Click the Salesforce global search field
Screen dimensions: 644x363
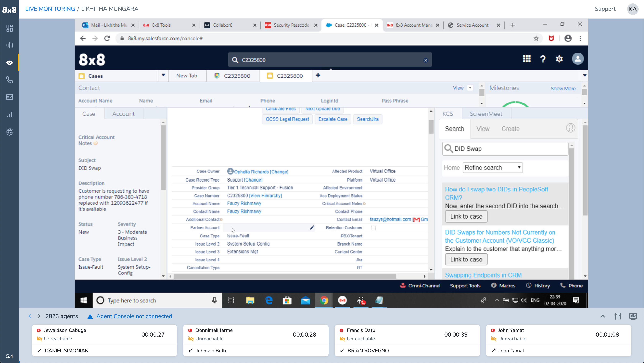click(329, 60)
